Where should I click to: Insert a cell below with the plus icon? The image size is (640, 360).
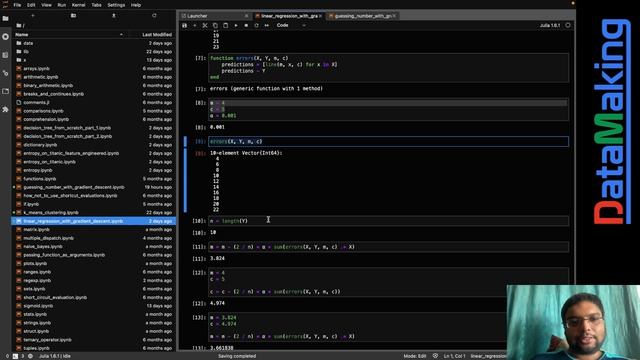tap(195, 25)
